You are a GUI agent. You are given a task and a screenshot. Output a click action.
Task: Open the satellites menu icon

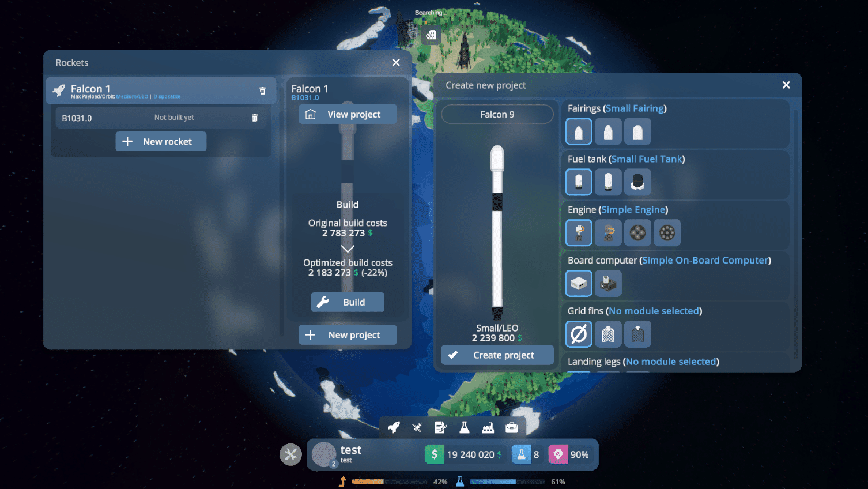pyautogui.click(x=417, y=427)
